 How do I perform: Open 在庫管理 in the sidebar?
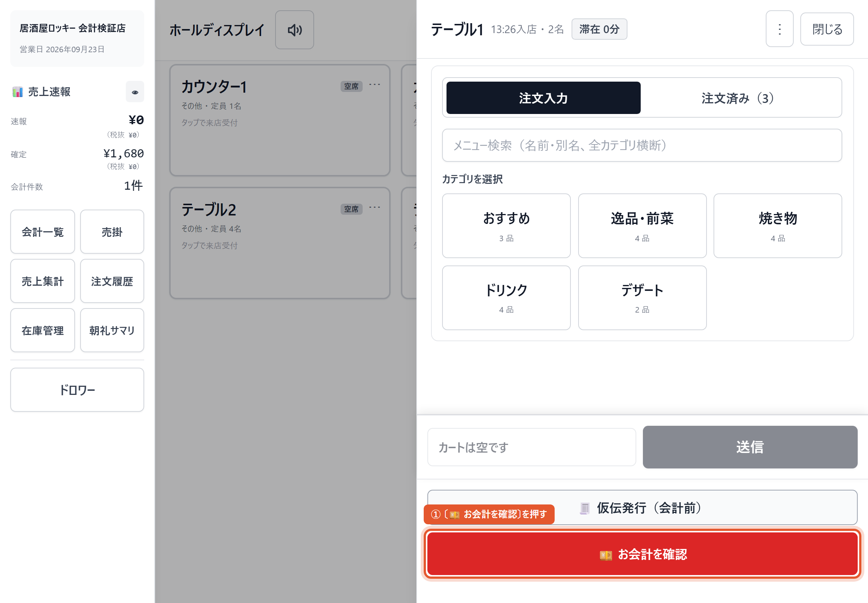[42, 330]
